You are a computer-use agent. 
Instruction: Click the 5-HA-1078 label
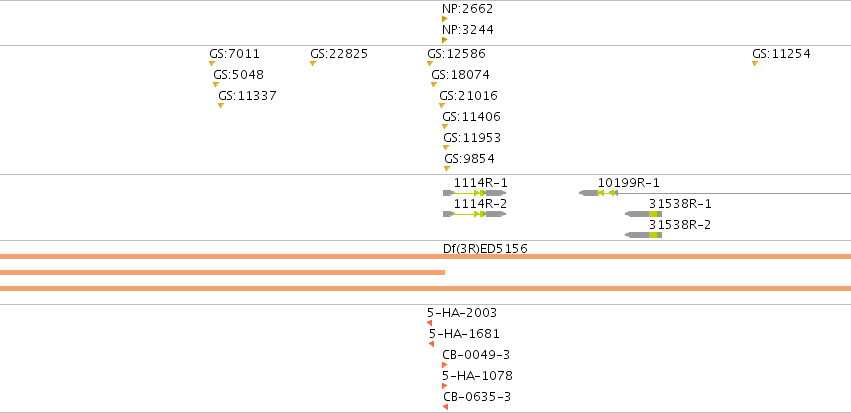478,376
